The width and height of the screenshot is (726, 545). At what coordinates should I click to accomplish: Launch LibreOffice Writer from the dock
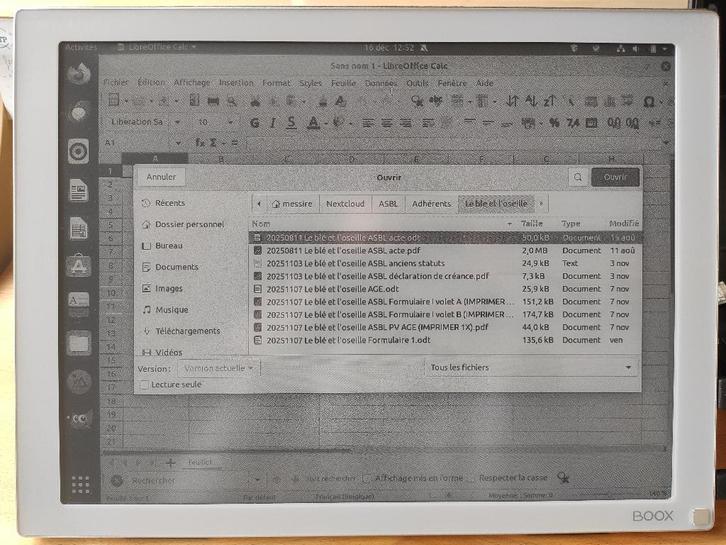(x=78, y=190)
